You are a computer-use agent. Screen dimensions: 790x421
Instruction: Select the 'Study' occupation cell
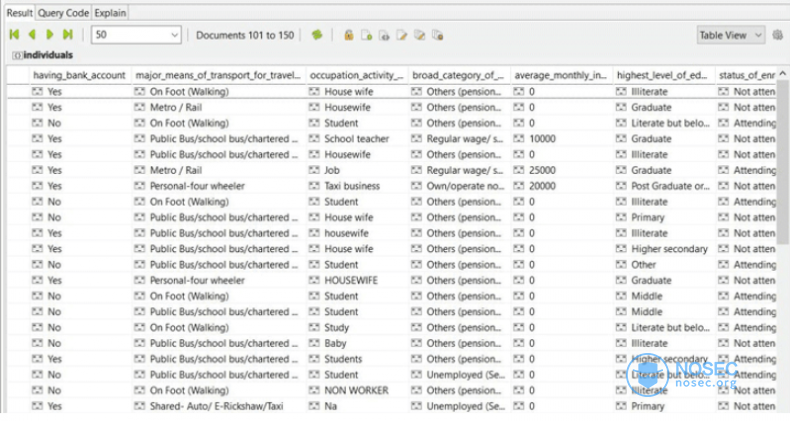357,327
